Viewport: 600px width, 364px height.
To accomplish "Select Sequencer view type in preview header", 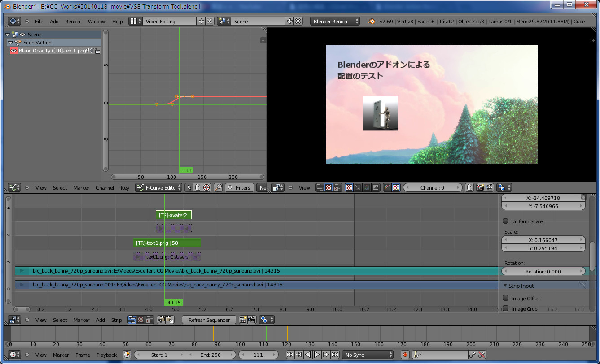I will pos(320,188).
